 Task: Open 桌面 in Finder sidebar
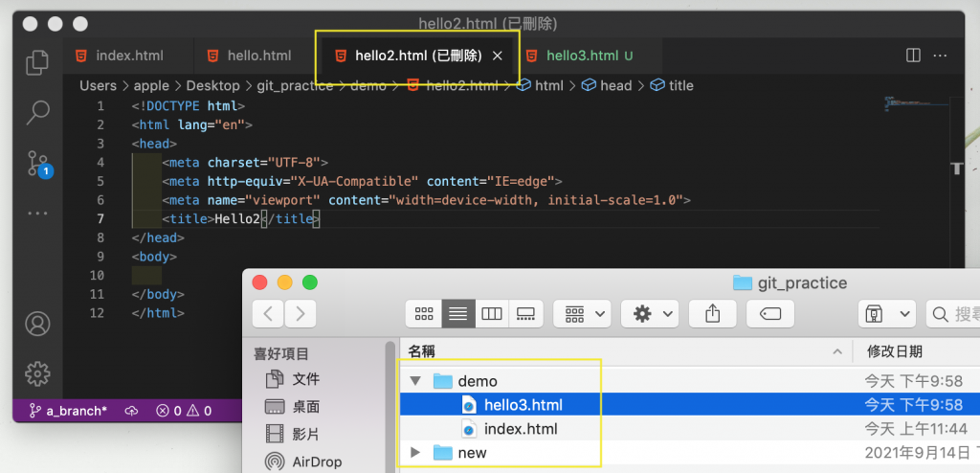[292, 407]
